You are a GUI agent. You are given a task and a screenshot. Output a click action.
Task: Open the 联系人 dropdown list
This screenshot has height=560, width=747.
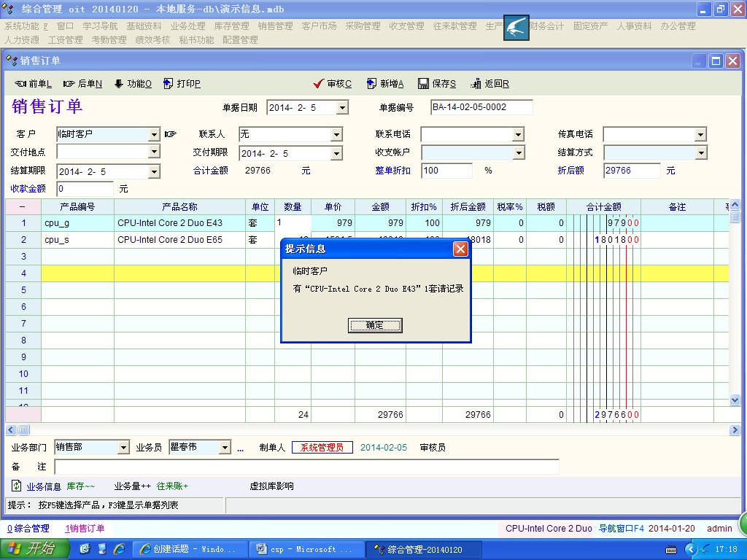(336, 135)
